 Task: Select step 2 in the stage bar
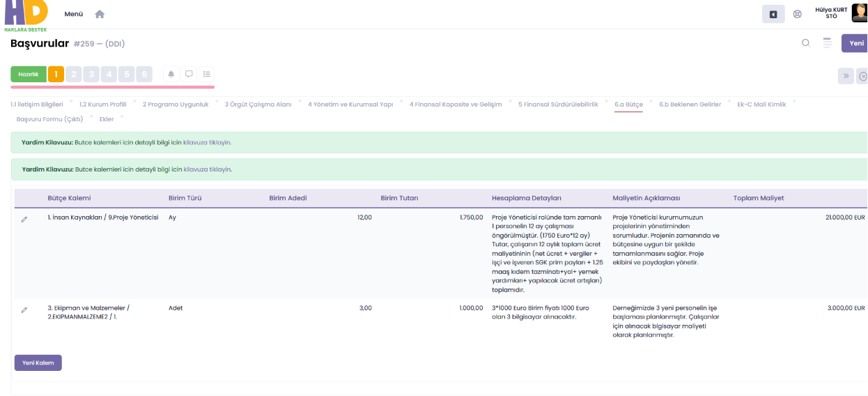coord(74,74)
